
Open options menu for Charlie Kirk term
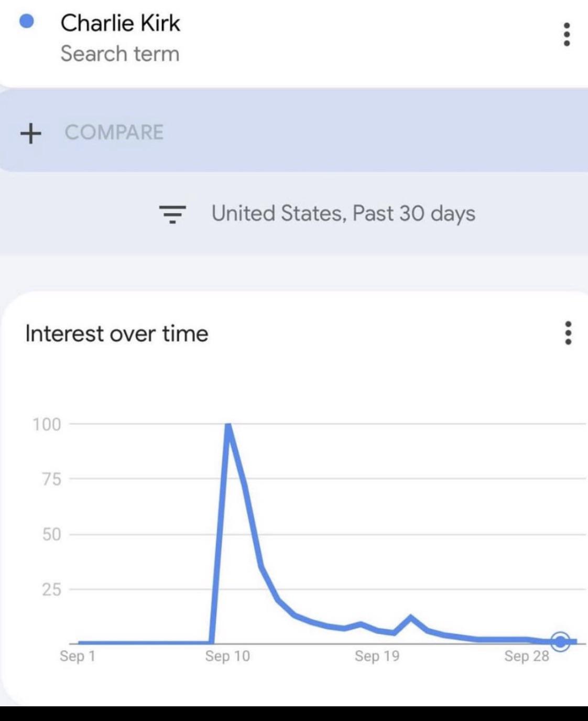(x=567, y=34)
